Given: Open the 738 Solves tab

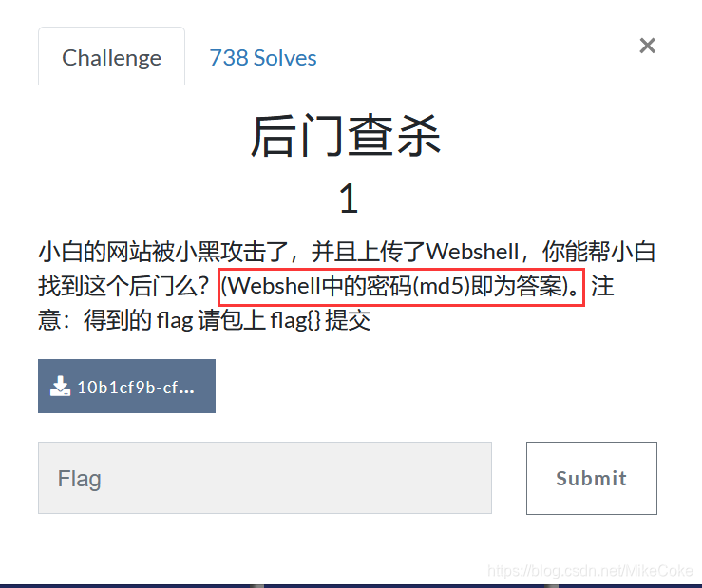Looking at the screenshot, I should pyautogui.click(x=263, y=58).
